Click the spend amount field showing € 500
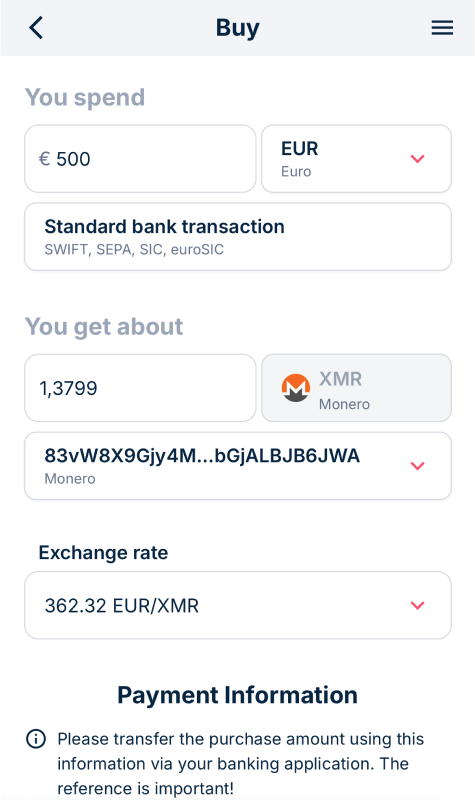Viewport: 475px width, 800px height. (140, 159)
